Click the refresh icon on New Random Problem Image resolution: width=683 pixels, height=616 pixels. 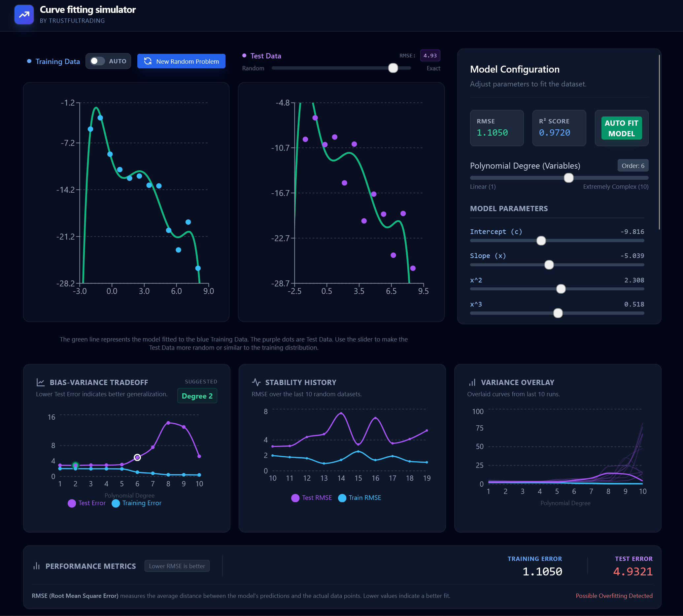coord(148,61)
